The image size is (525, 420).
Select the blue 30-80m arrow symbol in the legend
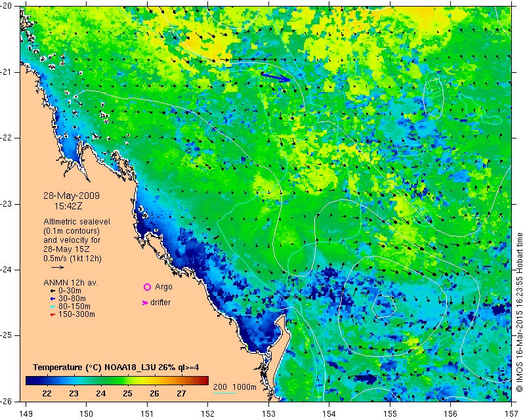52,299
